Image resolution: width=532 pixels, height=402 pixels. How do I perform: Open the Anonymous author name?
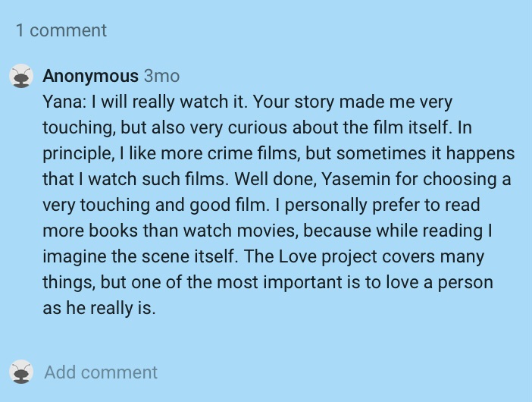tap(90, 76)
